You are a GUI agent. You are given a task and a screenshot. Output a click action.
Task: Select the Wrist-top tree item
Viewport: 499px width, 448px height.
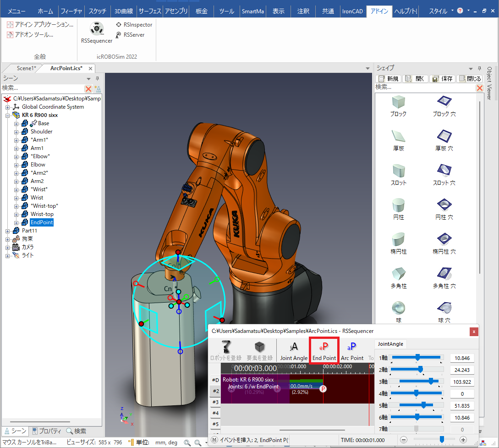coord(42,214)
